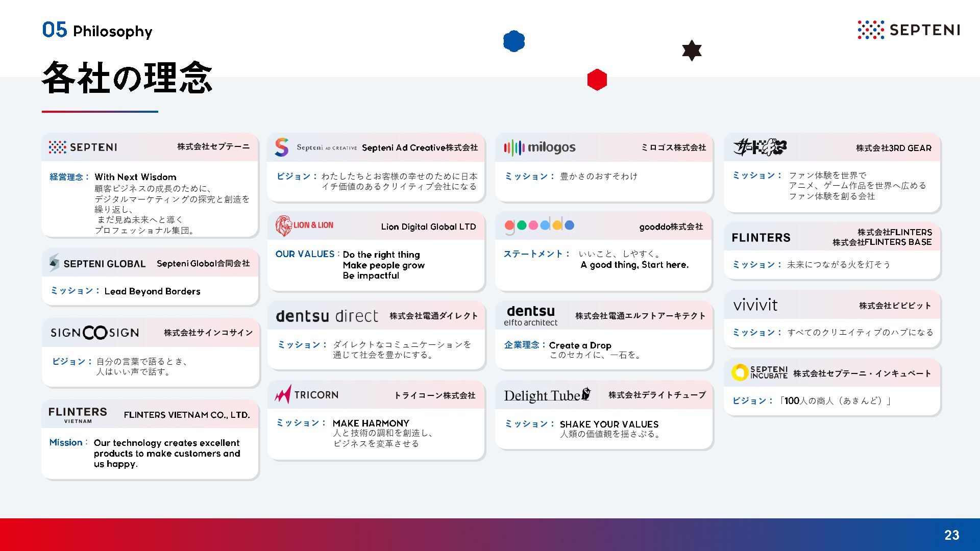980x551 pixels.
Task: Click the gooddo colored dots logo
Action: point(539,226)
